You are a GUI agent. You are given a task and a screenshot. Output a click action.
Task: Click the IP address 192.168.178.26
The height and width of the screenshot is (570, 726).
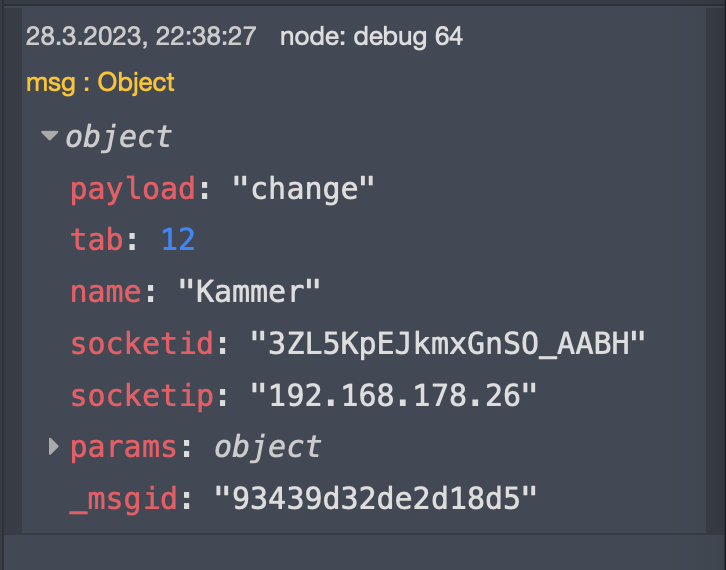click(x=394, y=396)
